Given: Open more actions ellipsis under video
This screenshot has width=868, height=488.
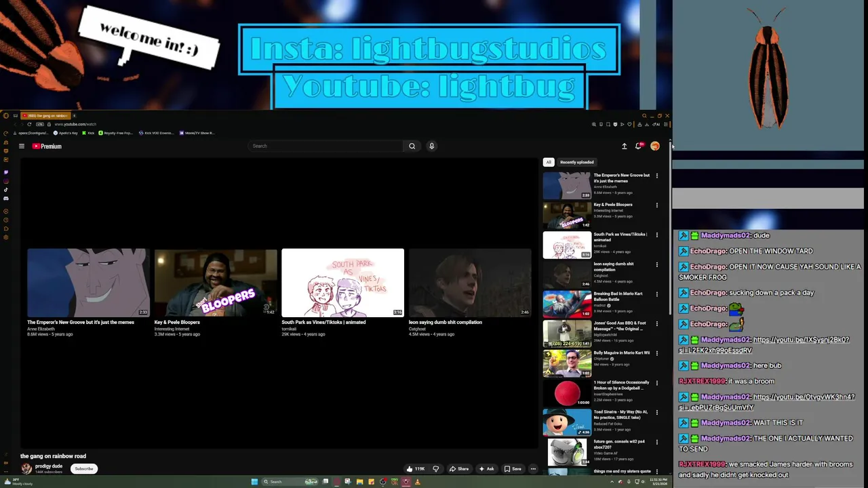Looking at the screenshot, I should point(533,468).
